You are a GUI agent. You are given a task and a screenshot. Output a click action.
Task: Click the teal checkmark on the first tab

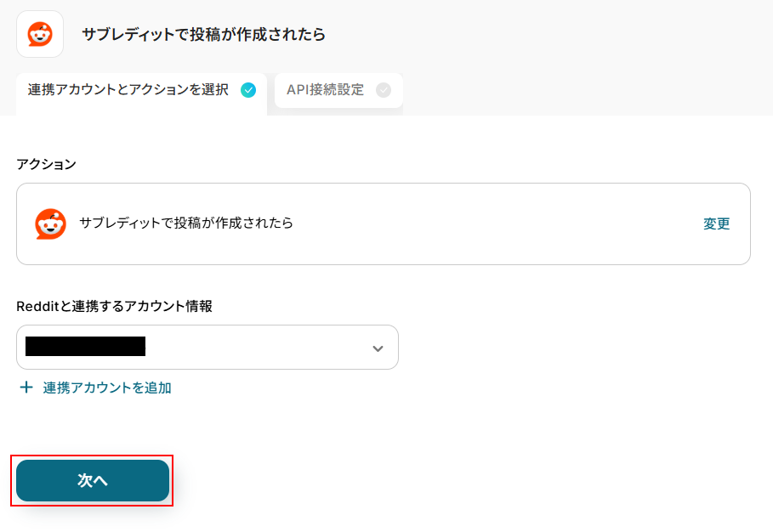click(248, 90)
